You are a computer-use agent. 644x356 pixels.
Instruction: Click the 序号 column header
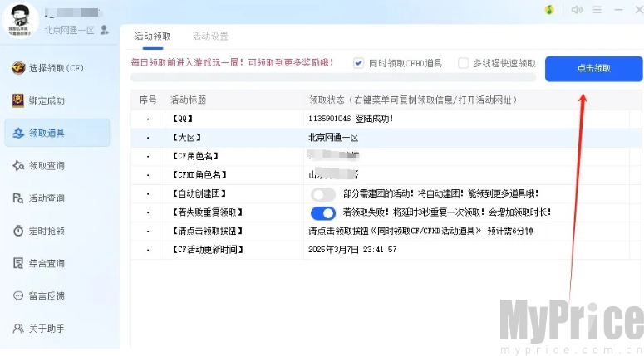click(148, 100)
